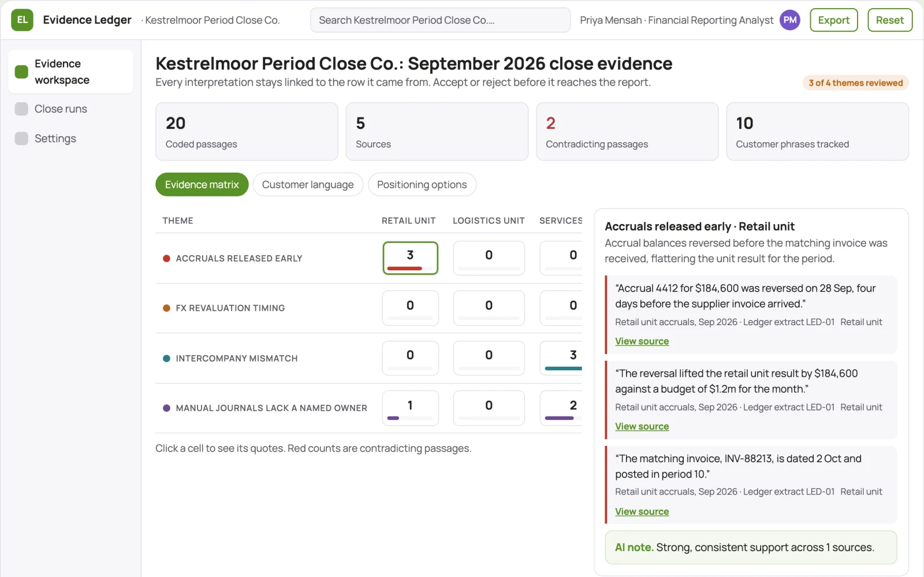924x577 pixels.
Task: Switch to the Evidence matrix tab
Action: [202, 184]
